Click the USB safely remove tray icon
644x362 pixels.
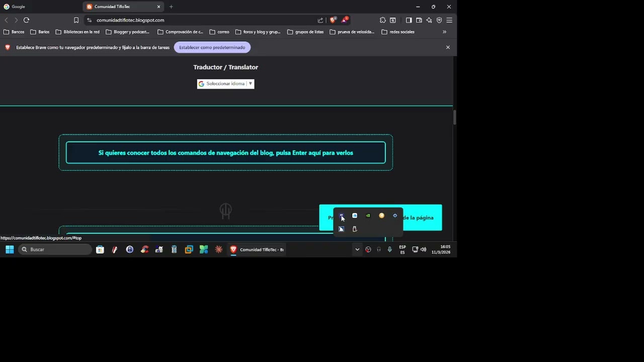tap(355, 229)
